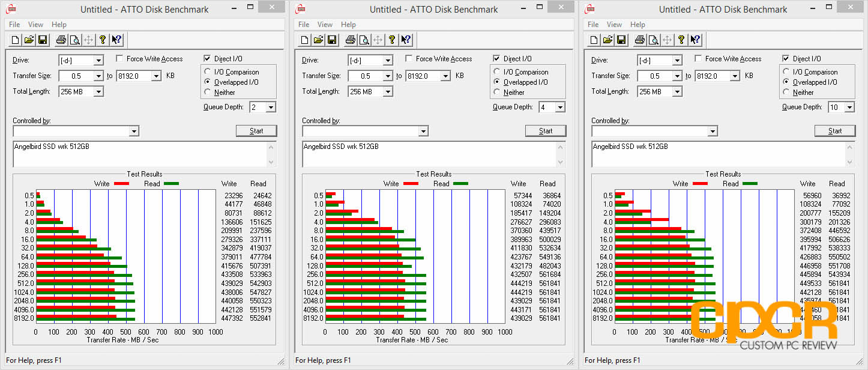The width and height of the screenshot is (868, 370).
Task: Click context help arrow icon, Queue Depth 10 window
Action: pyautogui.click(x=695, y=40)
